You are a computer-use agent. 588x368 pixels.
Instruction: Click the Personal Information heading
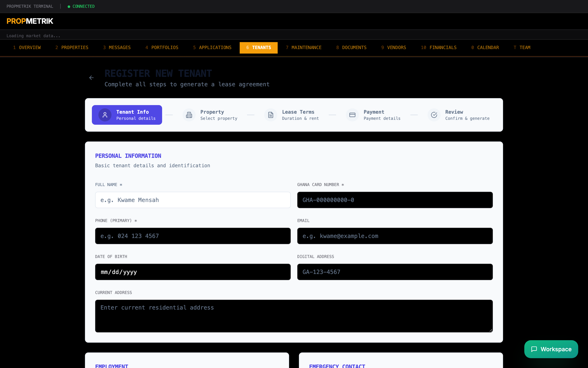pos(128,156)
